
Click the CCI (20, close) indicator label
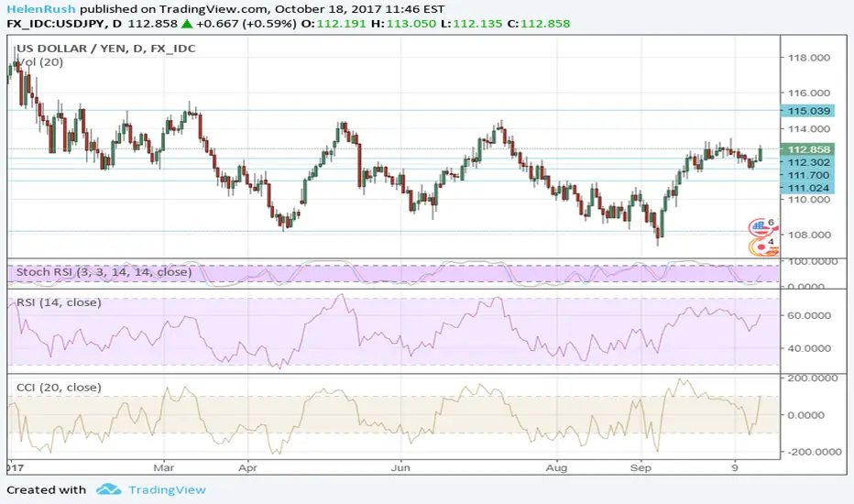pos(59,388)
